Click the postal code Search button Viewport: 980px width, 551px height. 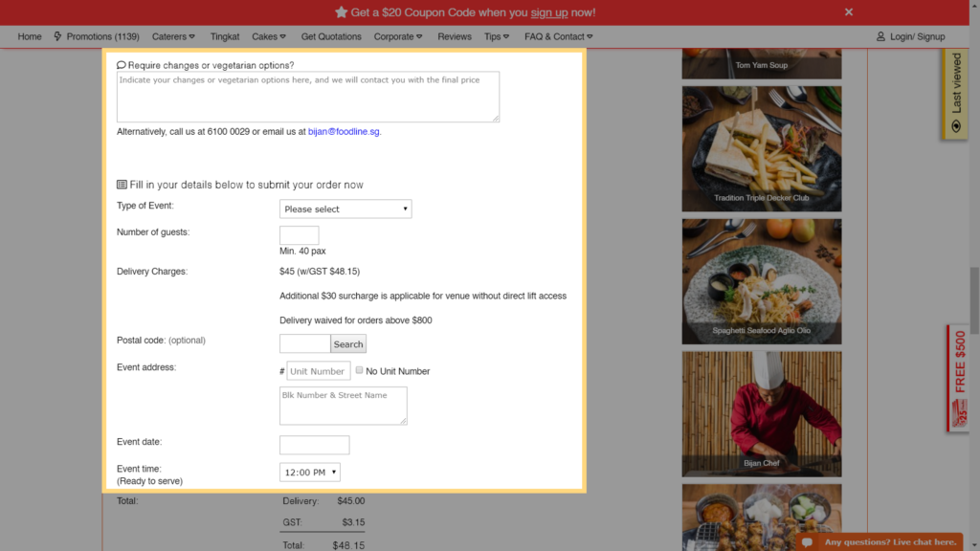[x=348, y=344]
